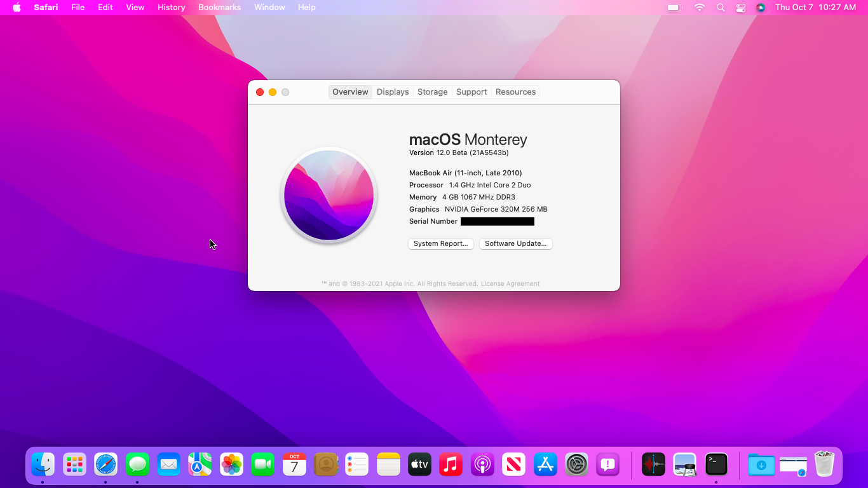Open the Help menu
The width and height of the screenshot is (868, 488).
[x=307, y=8]
